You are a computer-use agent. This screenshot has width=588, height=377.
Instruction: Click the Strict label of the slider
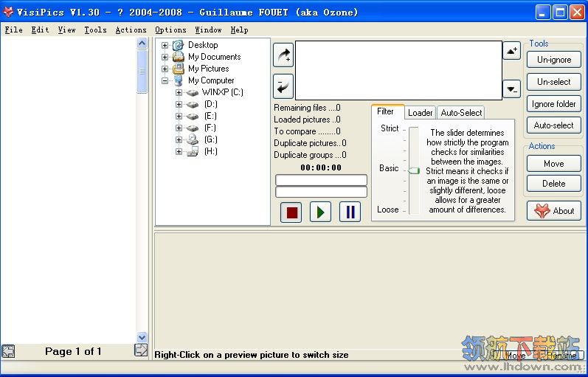tap(390, 128)
